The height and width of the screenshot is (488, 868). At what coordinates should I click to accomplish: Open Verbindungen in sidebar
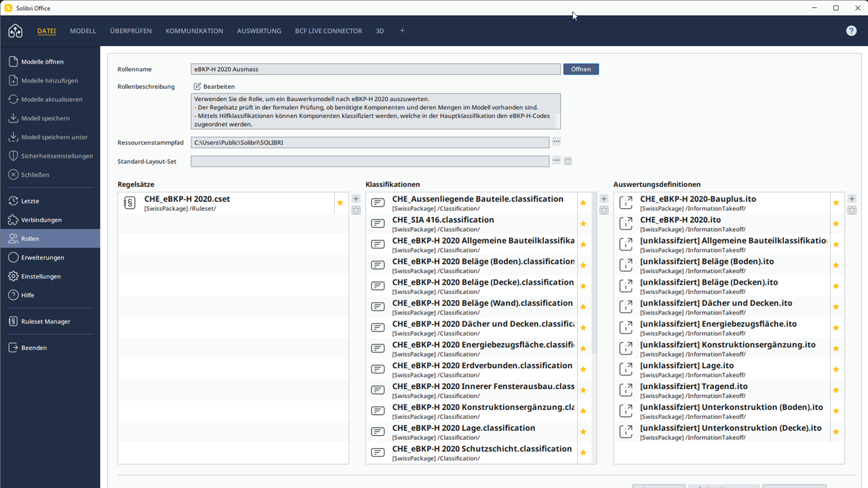50,220
